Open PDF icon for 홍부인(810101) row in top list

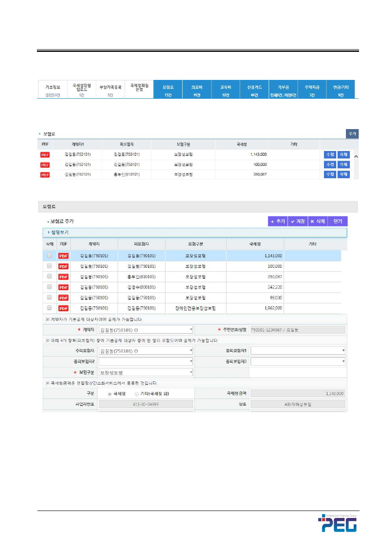click(x=45, y=175)
